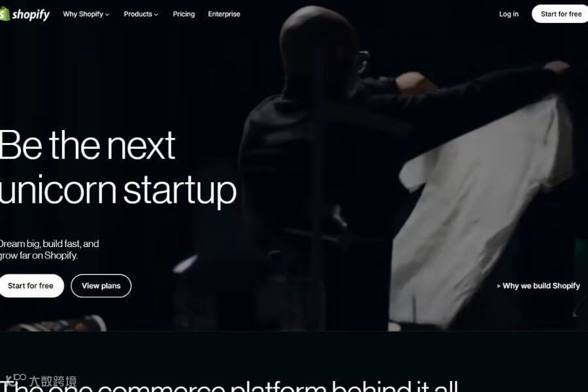Open the Products menu
Image resolution: width=588 pixels, height=392 pixels.
141,14
